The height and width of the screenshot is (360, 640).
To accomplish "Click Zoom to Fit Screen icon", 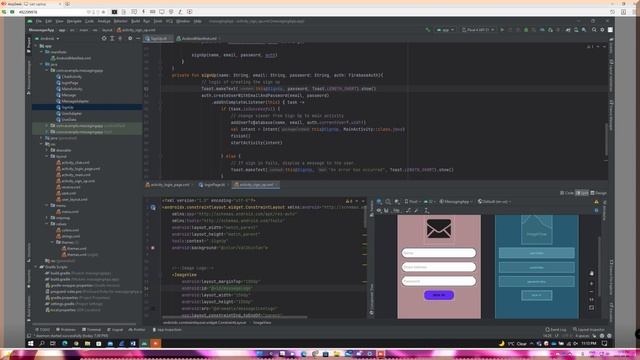I will click(x=591, y=308).
